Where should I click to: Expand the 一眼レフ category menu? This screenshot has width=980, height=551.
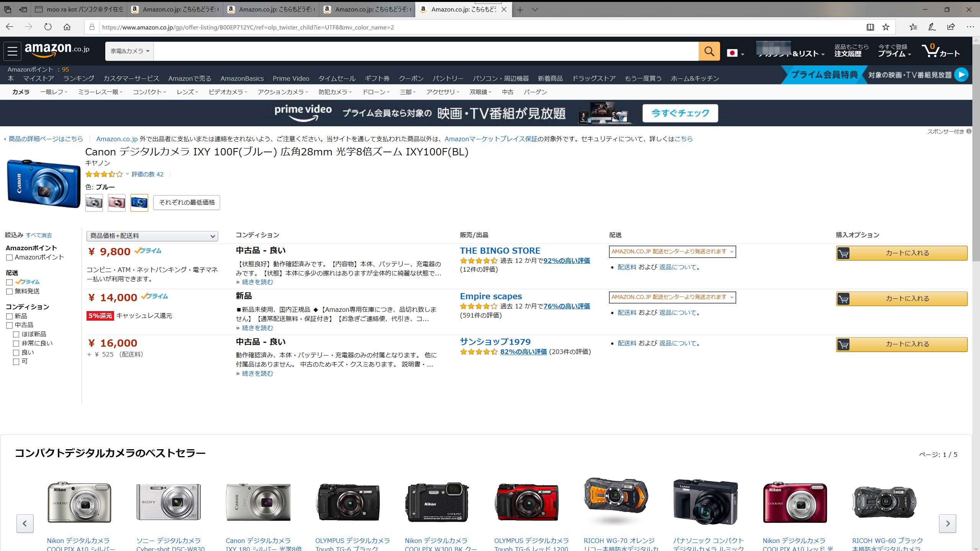54,92
